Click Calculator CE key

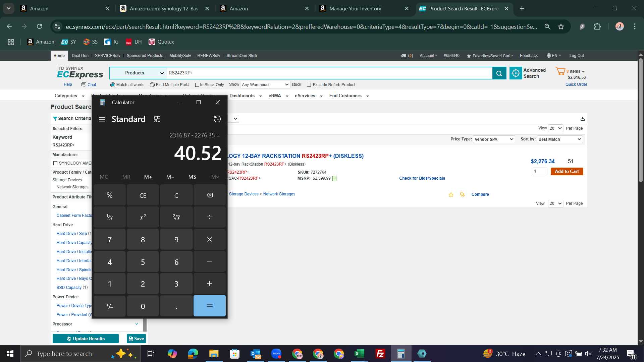pyautogui.click(x=143, y=195)
